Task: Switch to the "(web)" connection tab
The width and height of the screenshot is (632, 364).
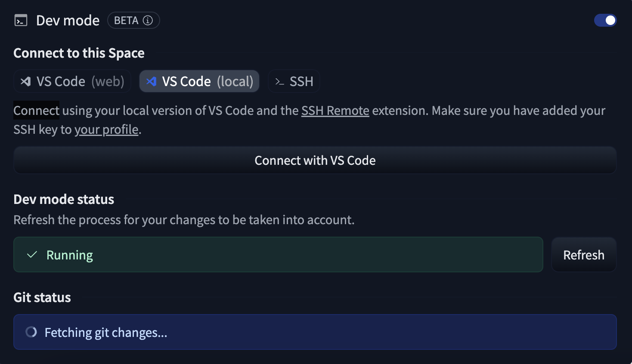Action: click(108, 81)
